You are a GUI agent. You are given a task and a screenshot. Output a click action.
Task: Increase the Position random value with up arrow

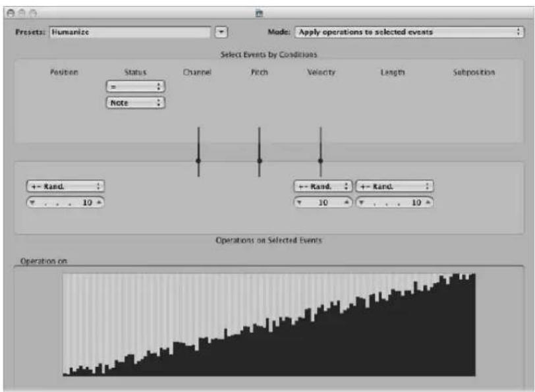coord(99,203)
